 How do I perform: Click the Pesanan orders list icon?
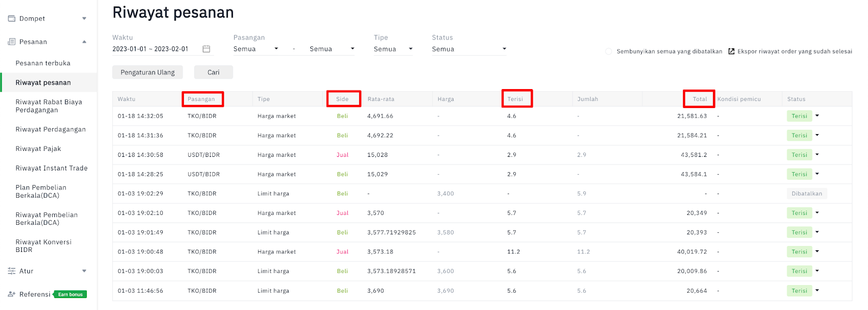[11, 42]
